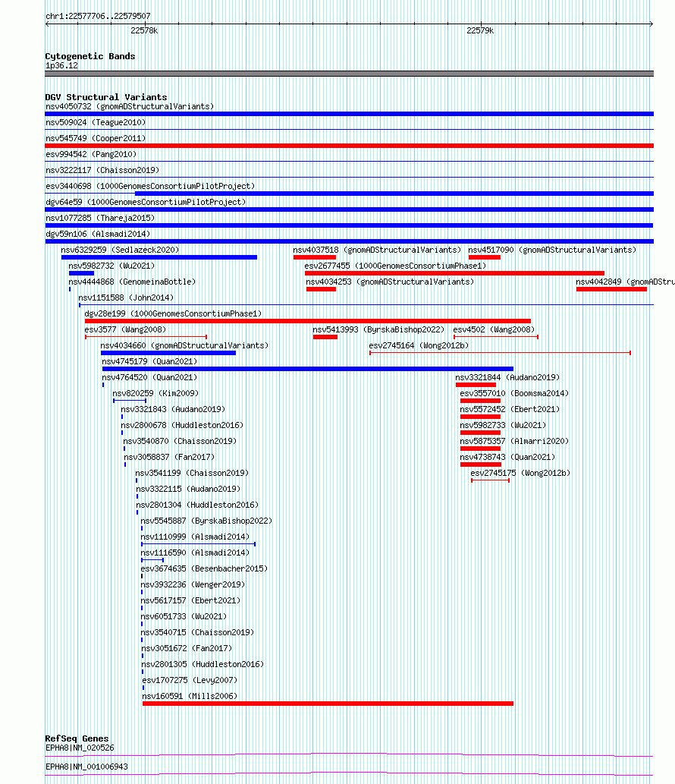Viewport: 675px width, 784px height.
Task: Open nsv5875357 (Almarri2020) label
Action: click(x=514, y=442)
